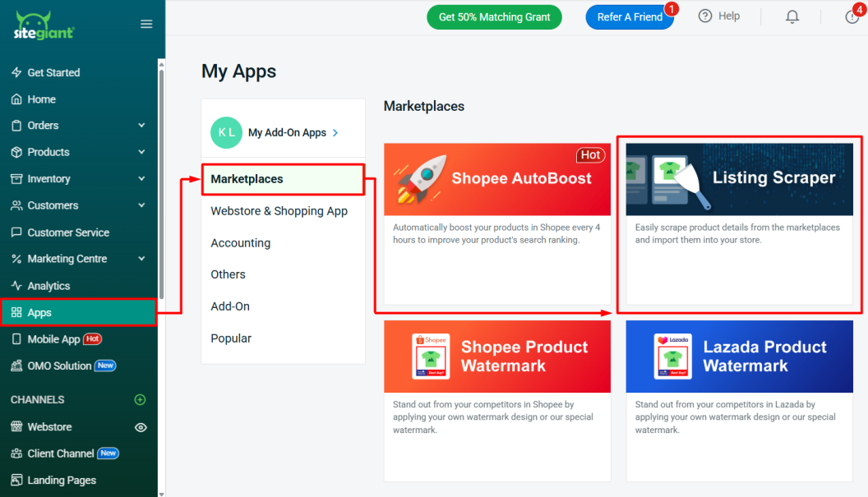
Task: Open the Shopee AutoBoost banner title
Action: pos(521,178)
